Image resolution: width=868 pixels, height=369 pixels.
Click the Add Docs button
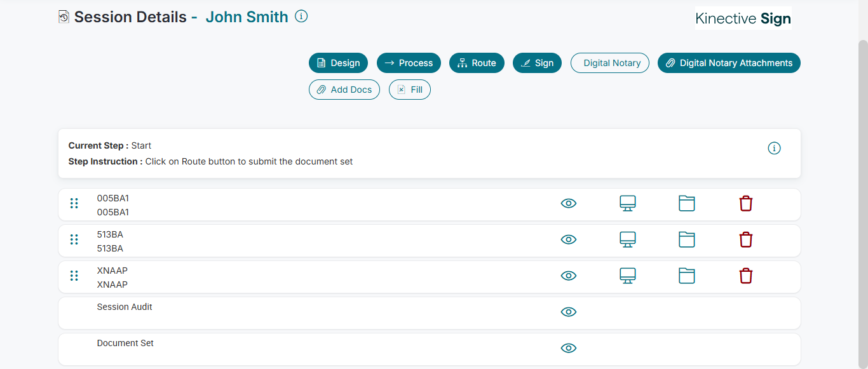344,90
